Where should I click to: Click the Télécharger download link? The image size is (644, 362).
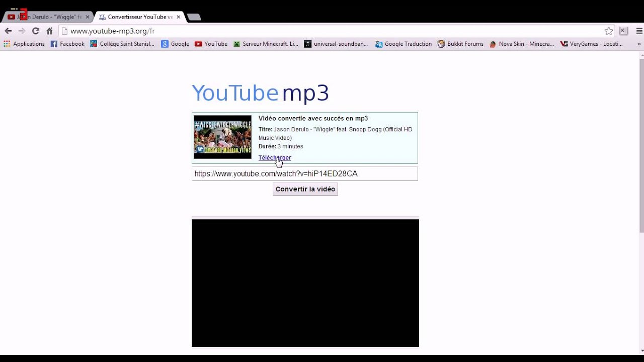click(275, 158)
